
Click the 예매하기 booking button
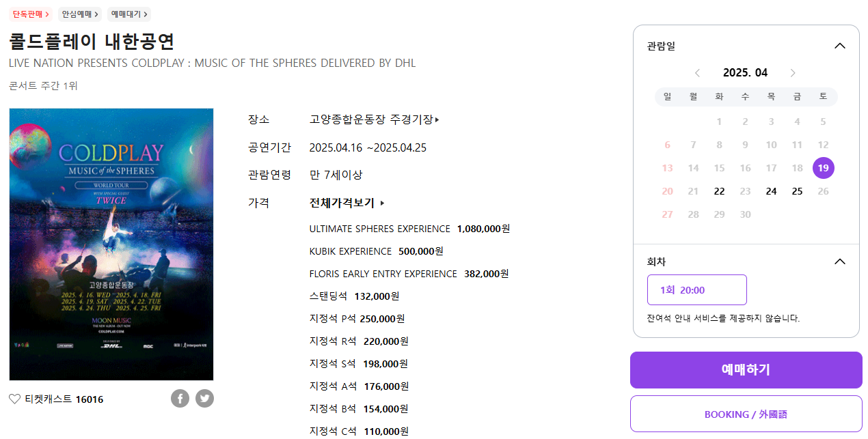[746, 370]
